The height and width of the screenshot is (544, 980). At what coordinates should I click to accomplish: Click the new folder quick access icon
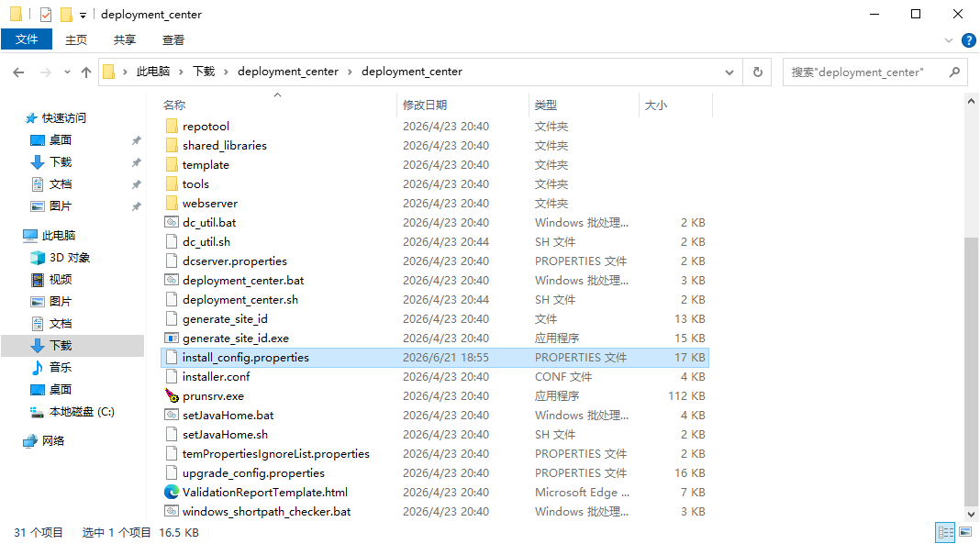point(66,14)
